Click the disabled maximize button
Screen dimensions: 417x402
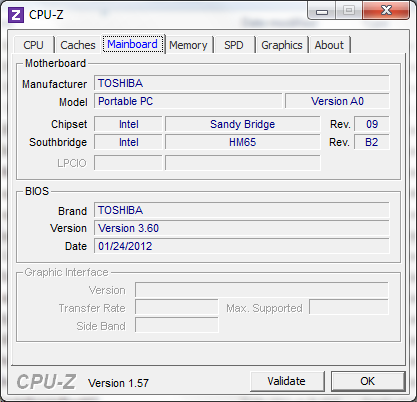(349, 11)
